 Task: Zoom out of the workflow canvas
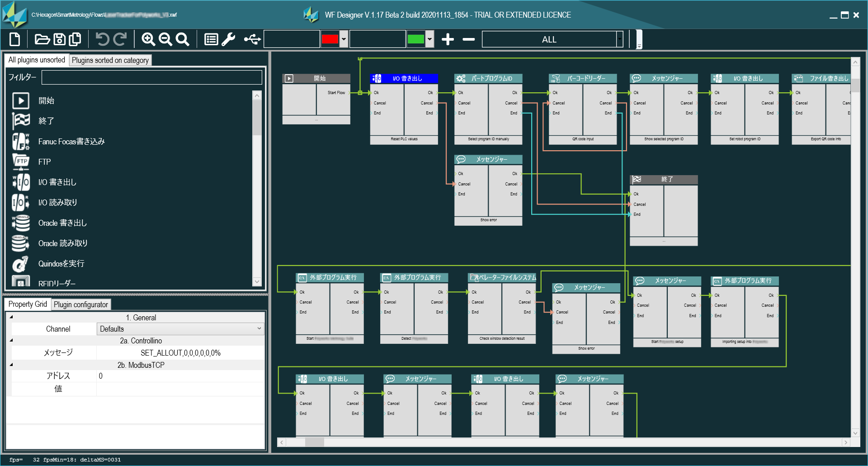165,39
